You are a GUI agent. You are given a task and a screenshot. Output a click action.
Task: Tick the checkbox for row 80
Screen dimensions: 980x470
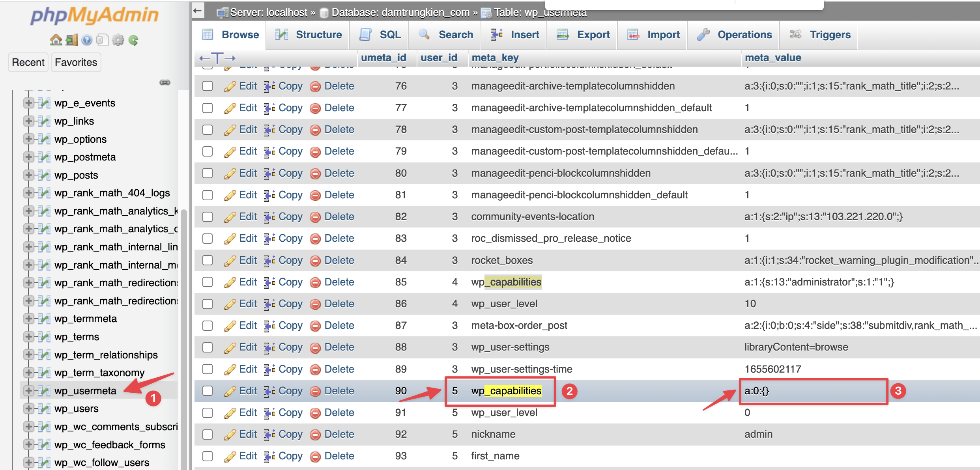tap(208, 173)
